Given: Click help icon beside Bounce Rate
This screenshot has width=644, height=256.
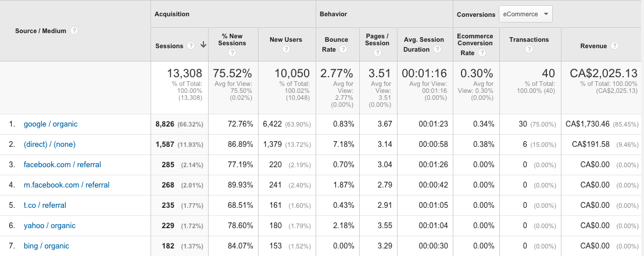Looking at the screenshot, I should 344,49.
